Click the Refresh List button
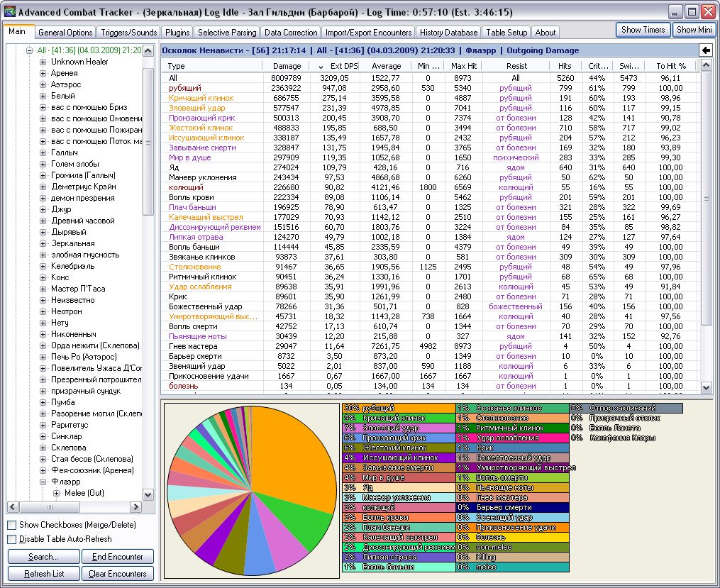Image resolution: width=720 pixels, height=588 pixels. point(43,574)
